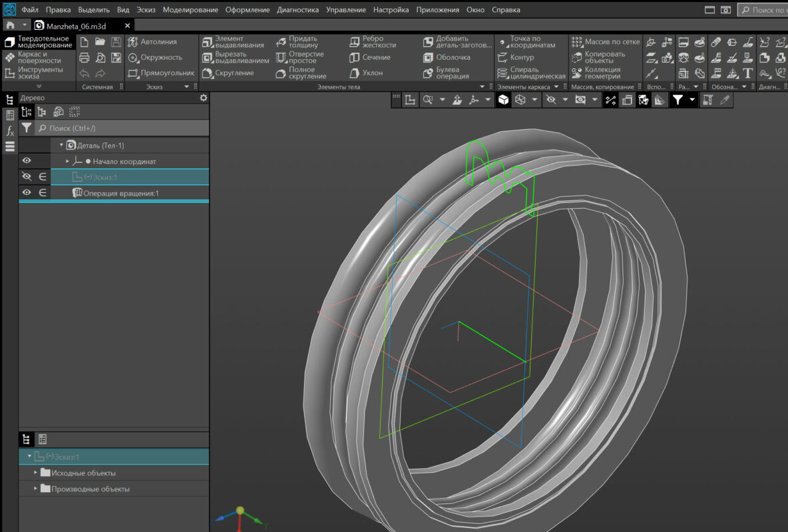Image resolution: width=788 pixels, height=532 pixels.
Task: Toggle the funnel selection filter in view toolbar
Action: 678,100
